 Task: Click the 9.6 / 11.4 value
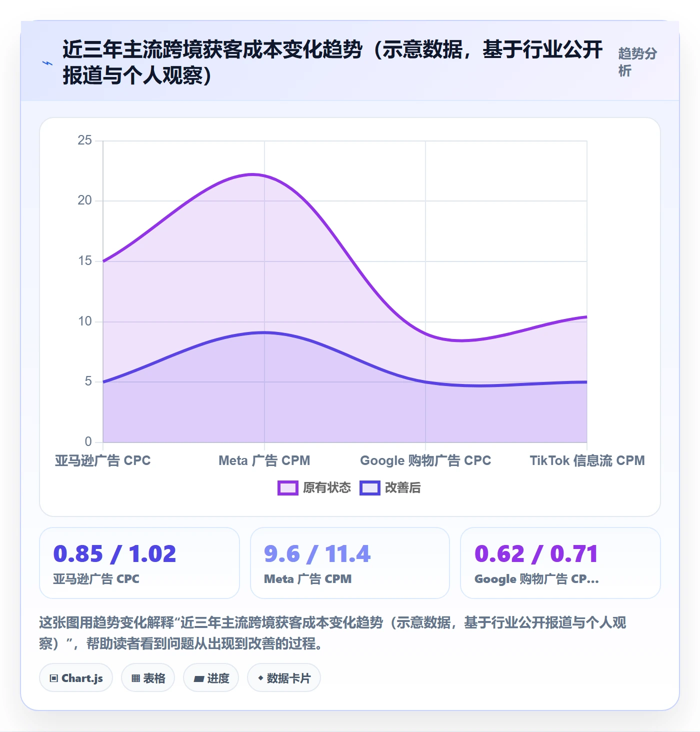coord(317,554)
